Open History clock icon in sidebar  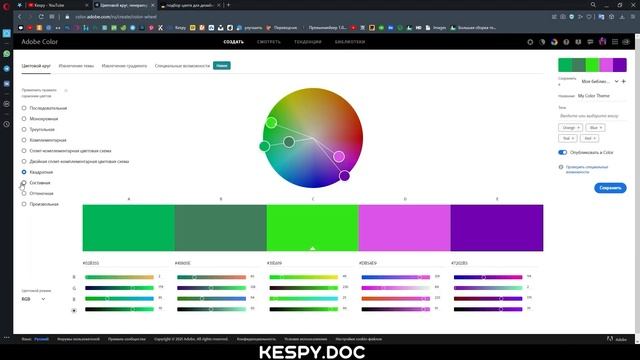[7, 124]
